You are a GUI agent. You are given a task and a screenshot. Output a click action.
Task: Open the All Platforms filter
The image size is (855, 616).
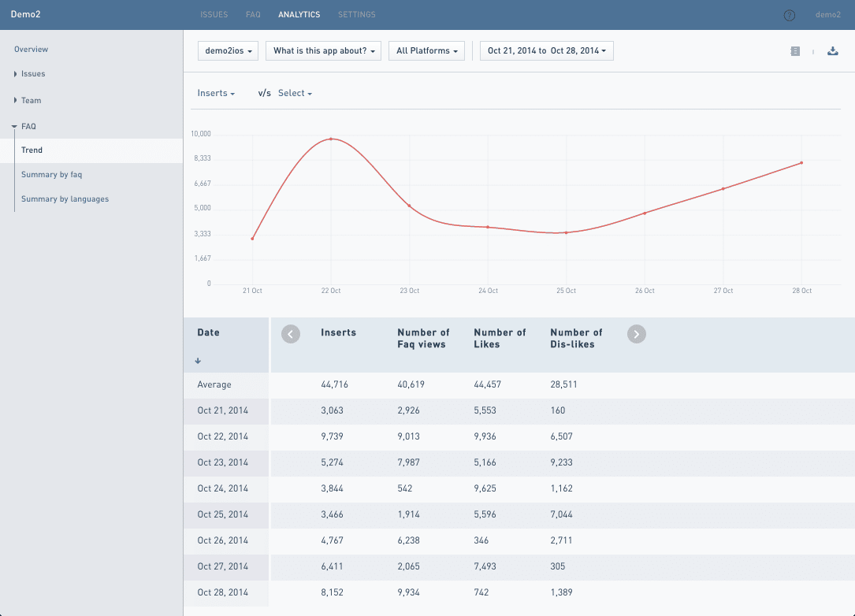tap(426, 51)
